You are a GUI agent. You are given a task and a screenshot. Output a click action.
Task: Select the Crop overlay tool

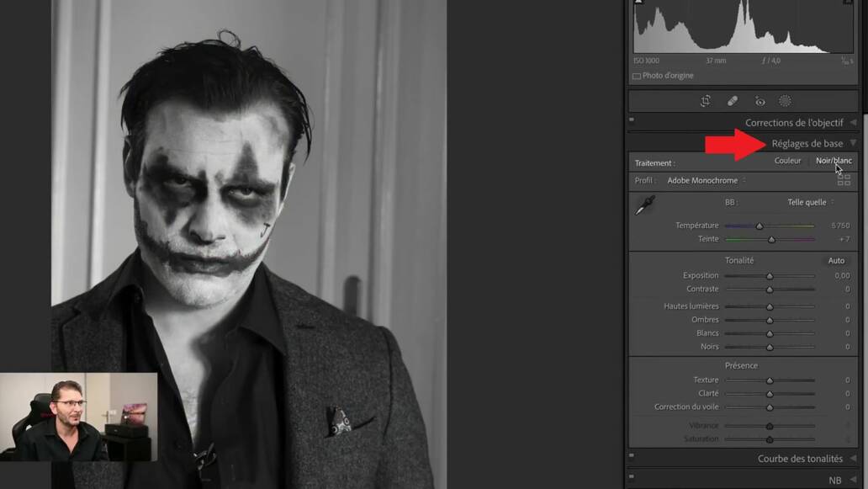[x=706, y=101]
